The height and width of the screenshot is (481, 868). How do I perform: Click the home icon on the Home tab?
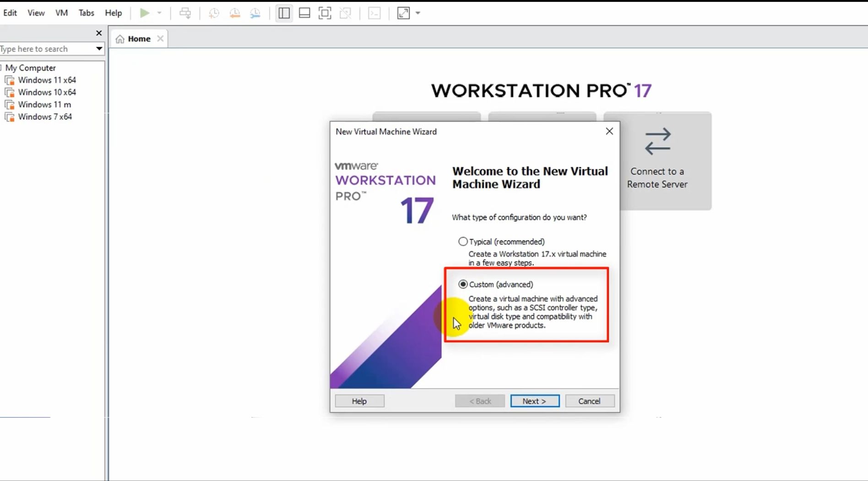click(x=120, y=39)
